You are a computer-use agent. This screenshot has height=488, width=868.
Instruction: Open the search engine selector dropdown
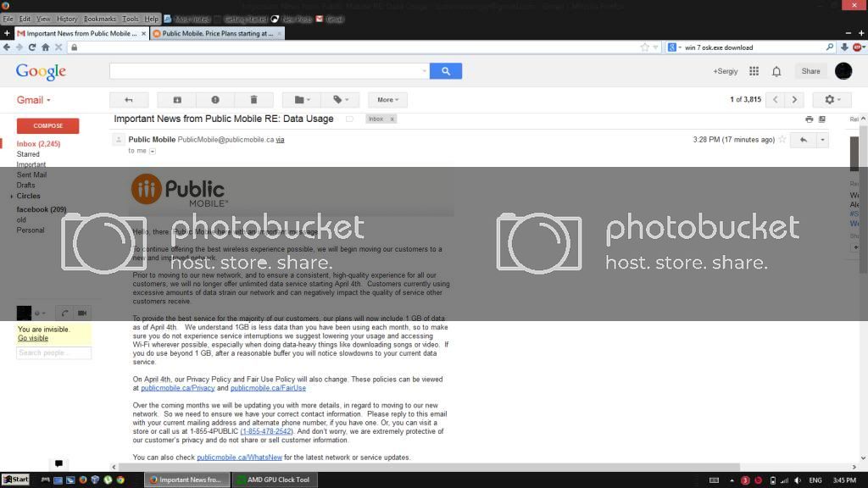tap(674, 47)
